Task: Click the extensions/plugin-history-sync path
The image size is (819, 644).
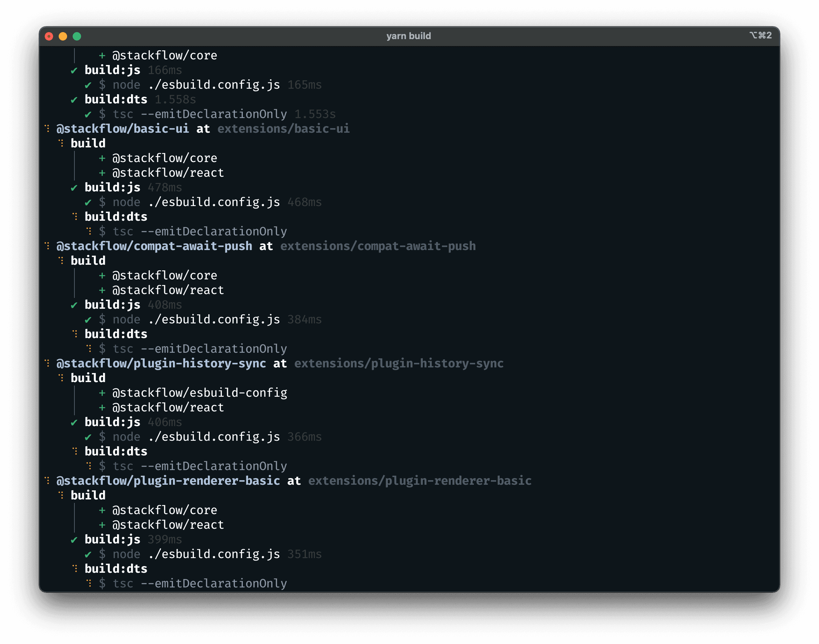Action: point(399,363)
